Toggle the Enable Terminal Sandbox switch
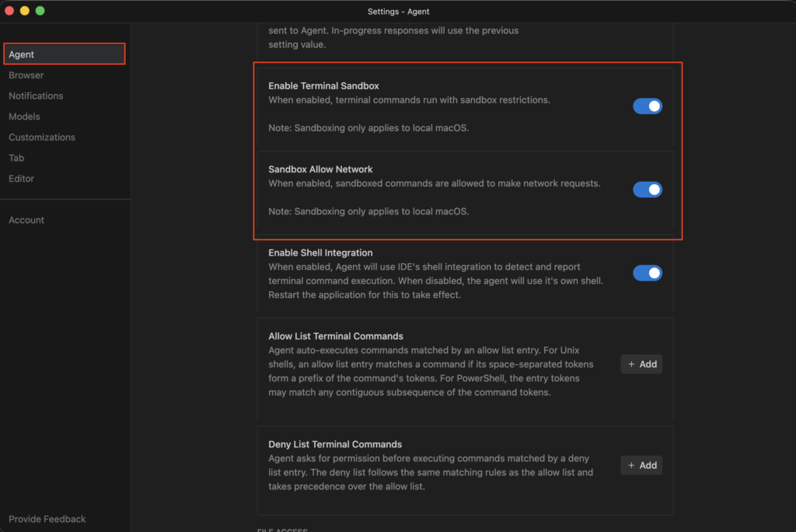Screen dimensions: 796x532 click(648, 106)
